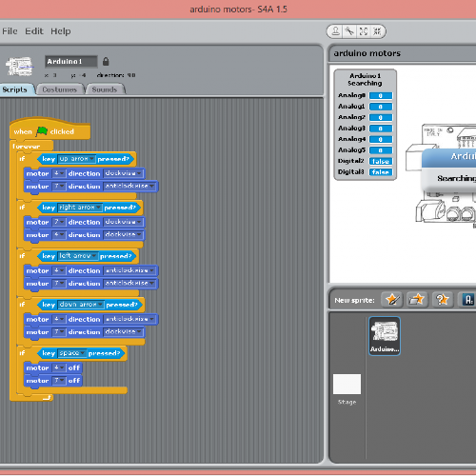Screen dimensions: 476x476
Task: Click the 'motor 4 off' block
Action: tap(53, 367)
